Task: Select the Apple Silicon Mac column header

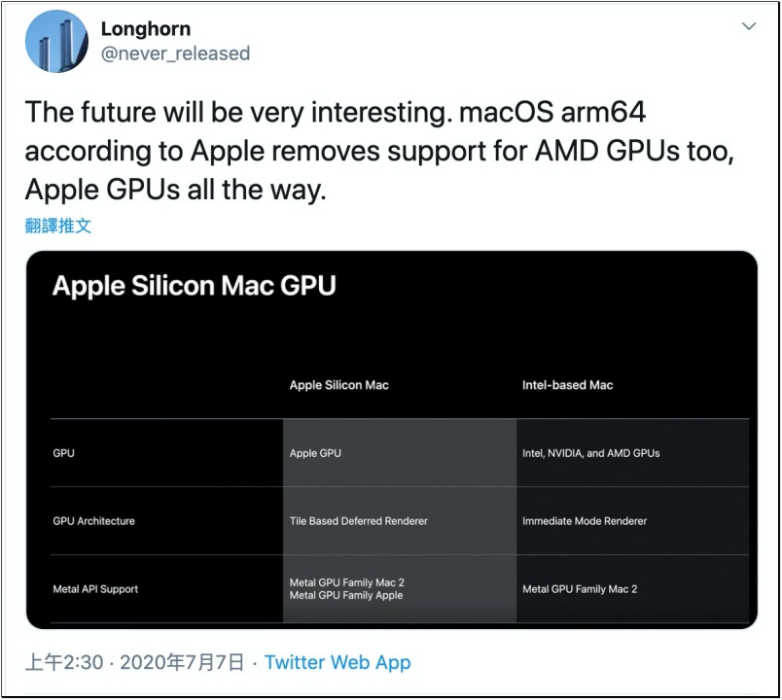Action: point(339,385)
